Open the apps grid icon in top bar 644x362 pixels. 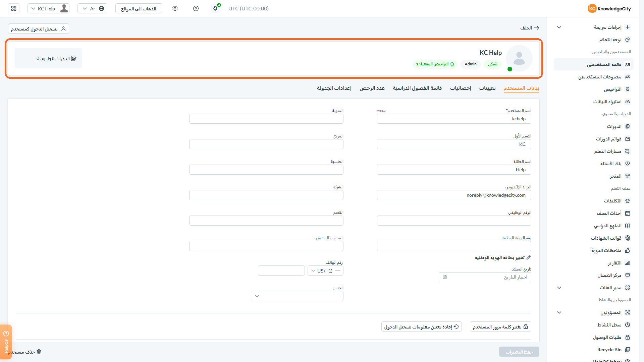click(14, 8)
